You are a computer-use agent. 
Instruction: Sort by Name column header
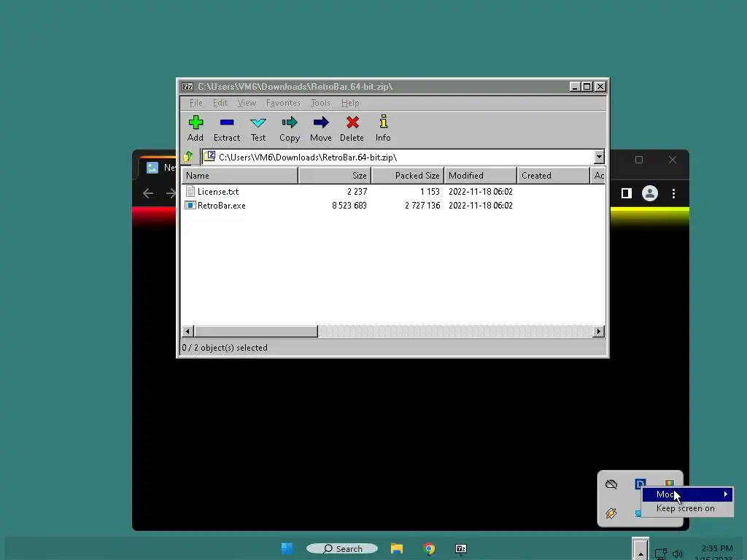[x=239, y=176]
